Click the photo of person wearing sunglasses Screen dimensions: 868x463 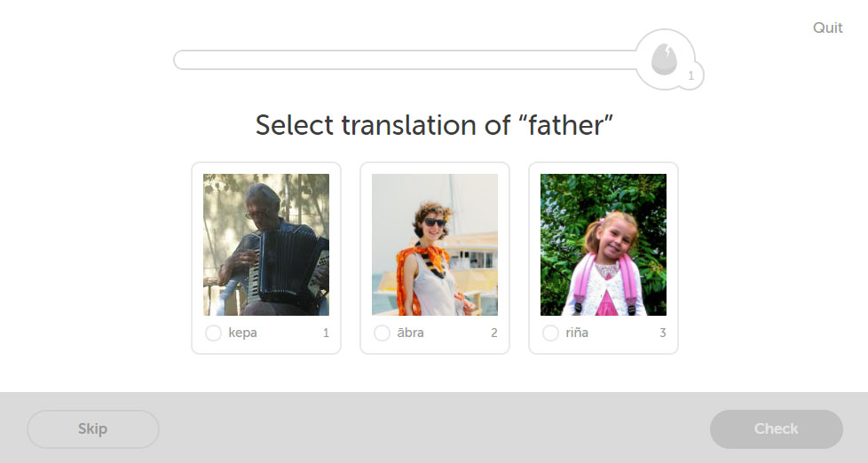pos(435,245)
